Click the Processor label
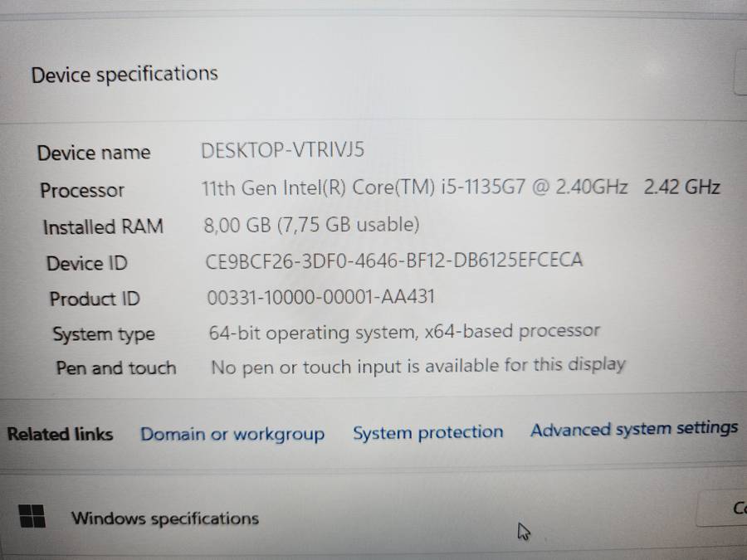This screenshot has width=747, height=560. 82,190
